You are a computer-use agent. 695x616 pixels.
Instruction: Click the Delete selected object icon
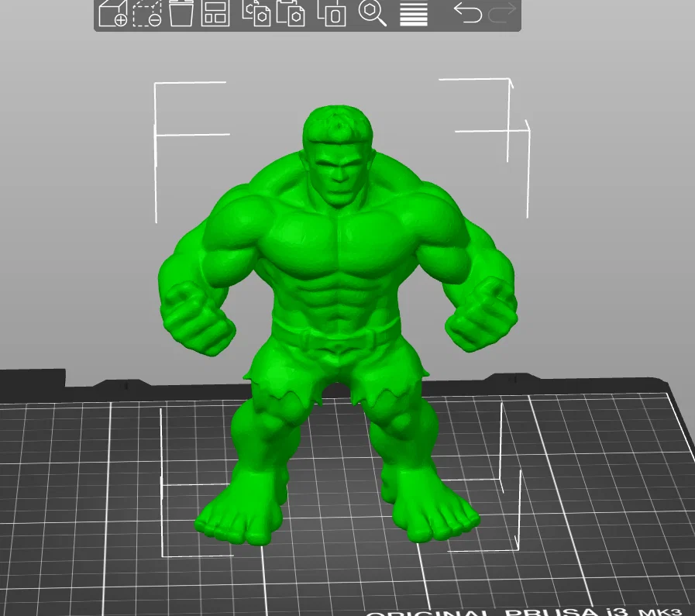point(147,13)
